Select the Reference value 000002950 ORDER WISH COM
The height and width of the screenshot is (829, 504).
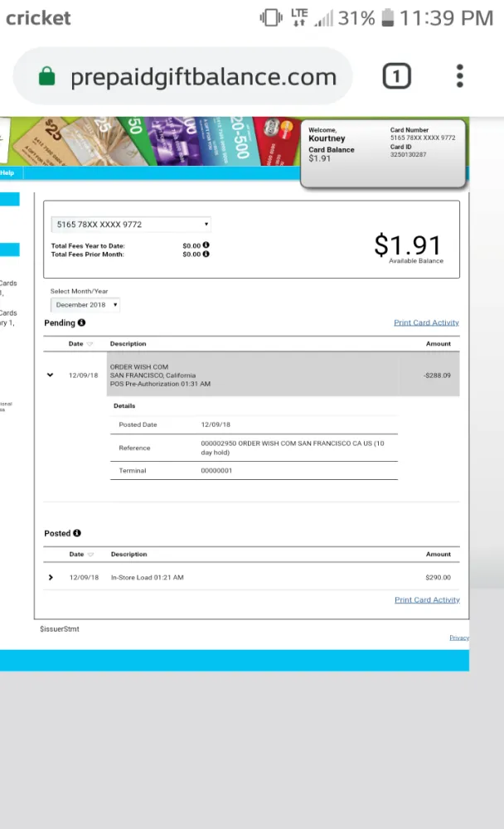[293, 448]
